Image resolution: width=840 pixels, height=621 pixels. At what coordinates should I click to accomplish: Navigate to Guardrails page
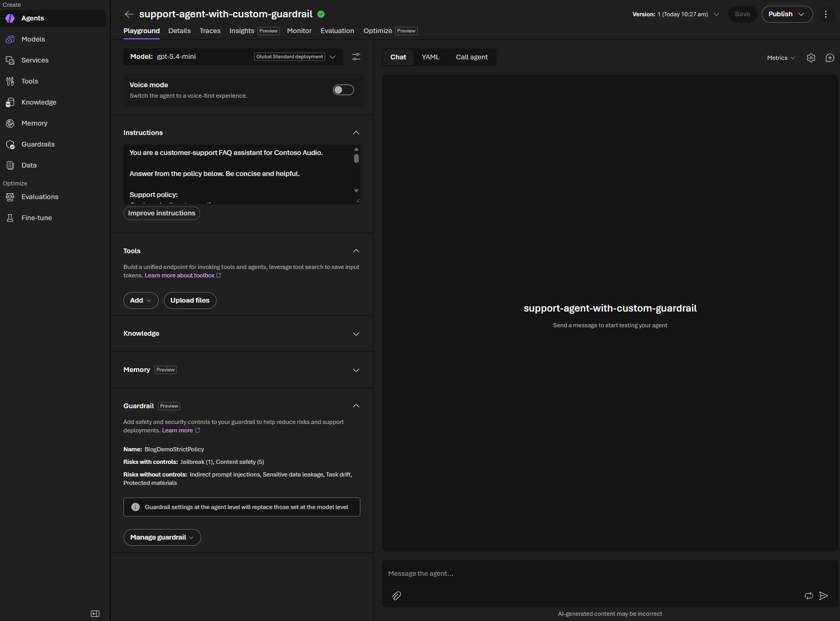coord(53,144)
